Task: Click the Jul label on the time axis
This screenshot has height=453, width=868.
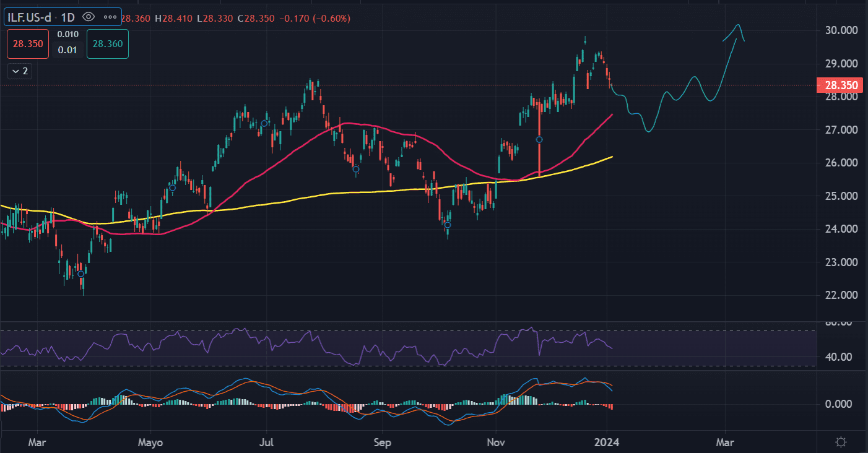Action: point(267,443)
